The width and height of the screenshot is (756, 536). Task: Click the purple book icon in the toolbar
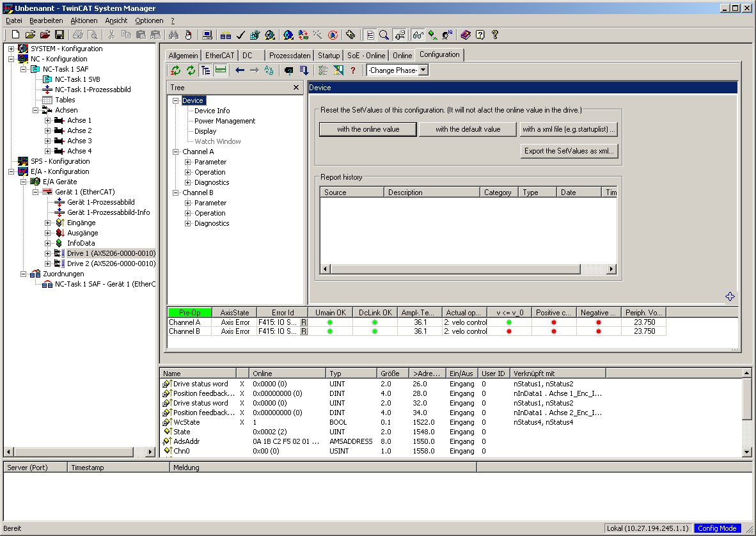point(465,35)
